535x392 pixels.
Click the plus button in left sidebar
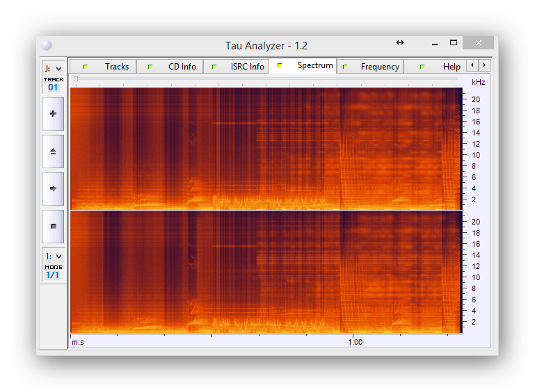point(53,114)
